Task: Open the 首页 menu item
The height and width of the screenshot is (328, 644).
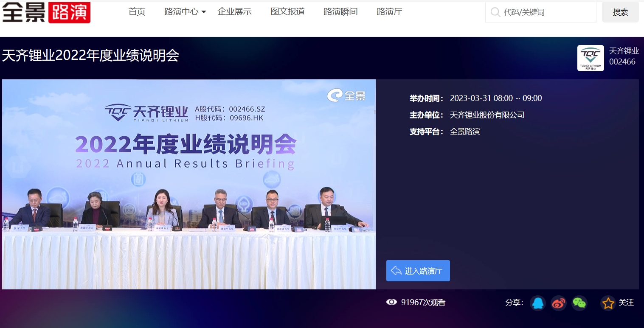Action: pos(137,12)
